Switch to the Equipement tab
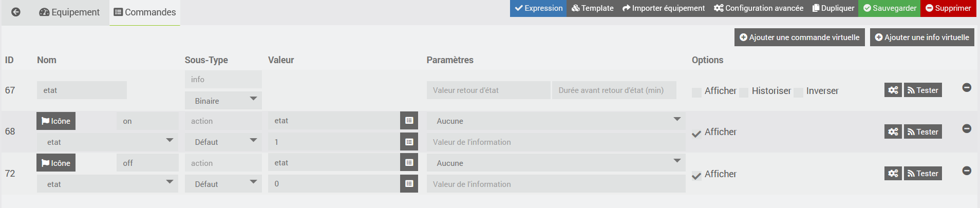The width and height of the screenshot is (980, 208). (x=69, y=12)
